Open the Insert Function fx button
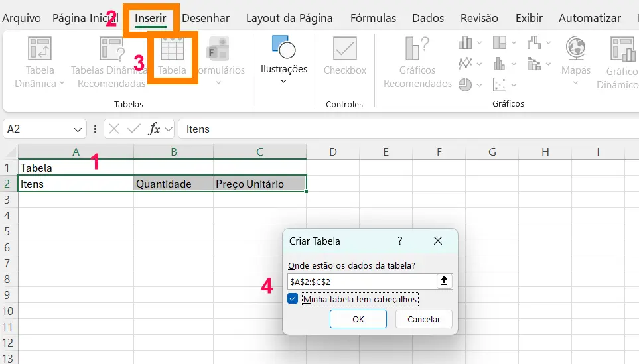Screen dimensions: 639x364 coord(154,129)
